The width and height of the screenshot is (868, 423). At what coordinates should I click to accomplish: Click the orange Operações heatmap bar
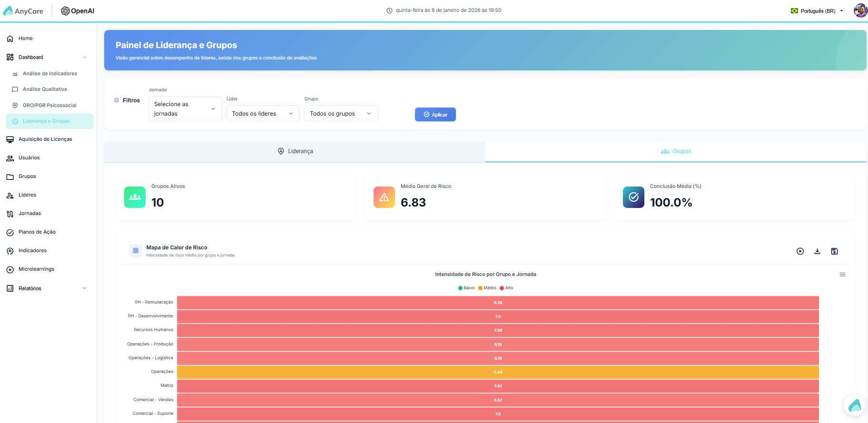(498, 372)
